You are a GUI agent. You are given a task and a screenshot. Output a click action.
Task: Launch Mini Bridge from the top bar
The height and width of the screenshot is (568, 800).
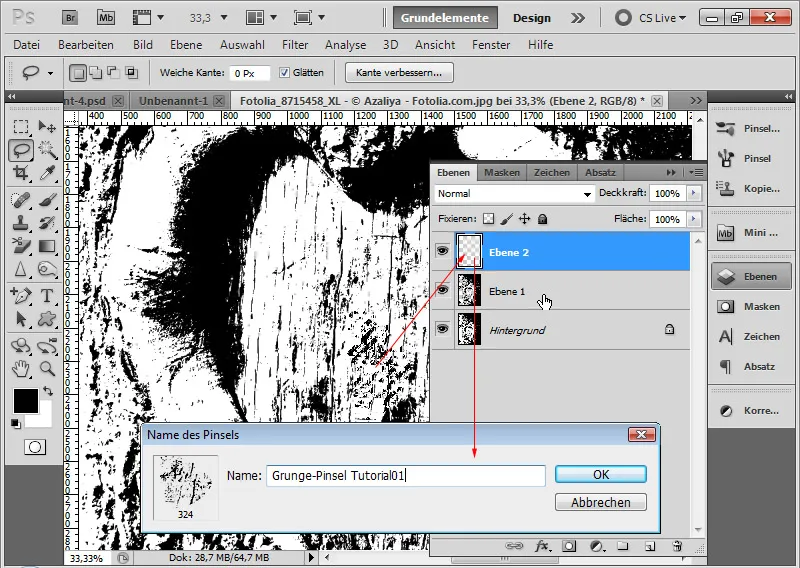click(x=106, y=18)
